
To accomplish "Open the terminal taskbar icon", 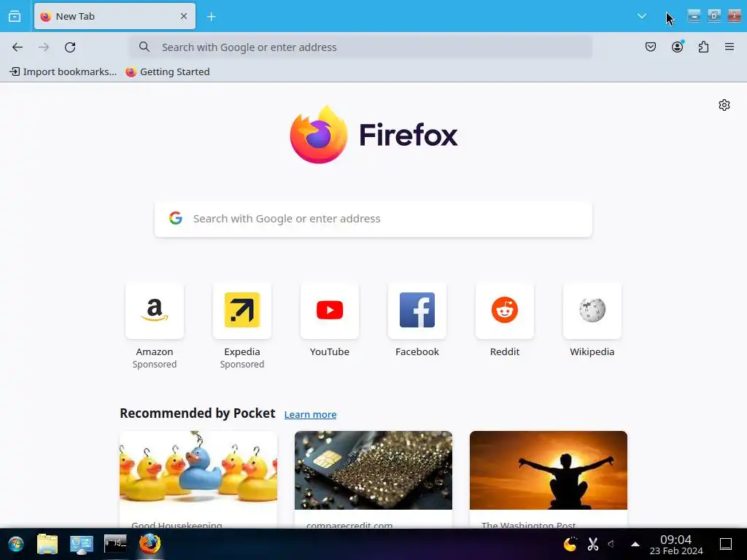I will (x=115, y=542).
